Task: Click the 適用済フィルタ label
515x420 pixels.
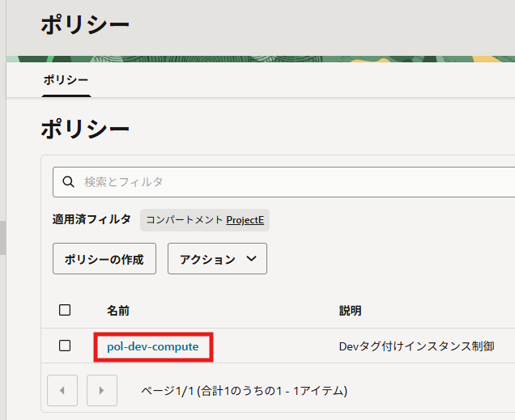Action: point(91,219)
